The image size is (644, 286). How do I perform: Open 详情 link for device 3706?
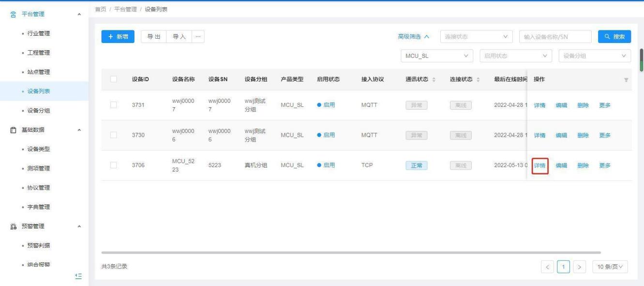pos(539,166)
